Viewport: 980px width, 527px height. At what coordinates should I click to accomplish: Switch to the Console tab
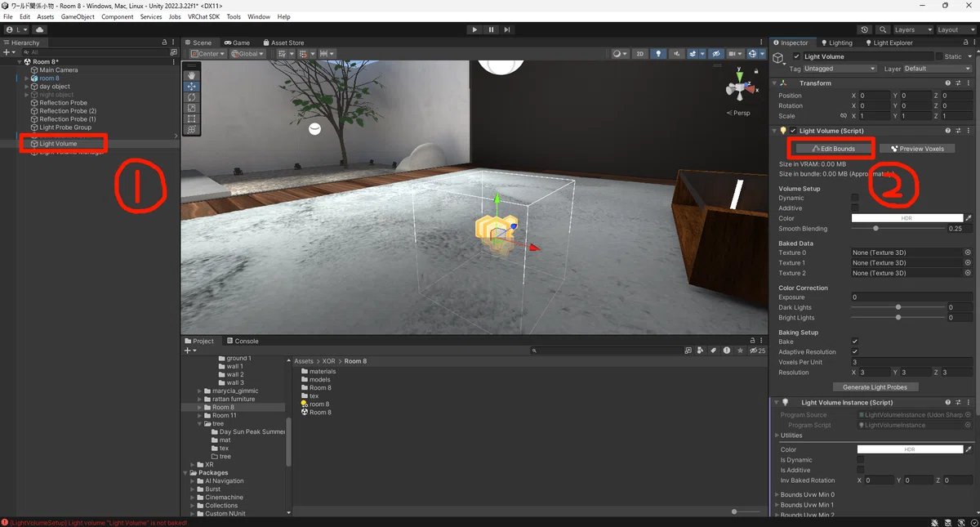coord(243,341)
